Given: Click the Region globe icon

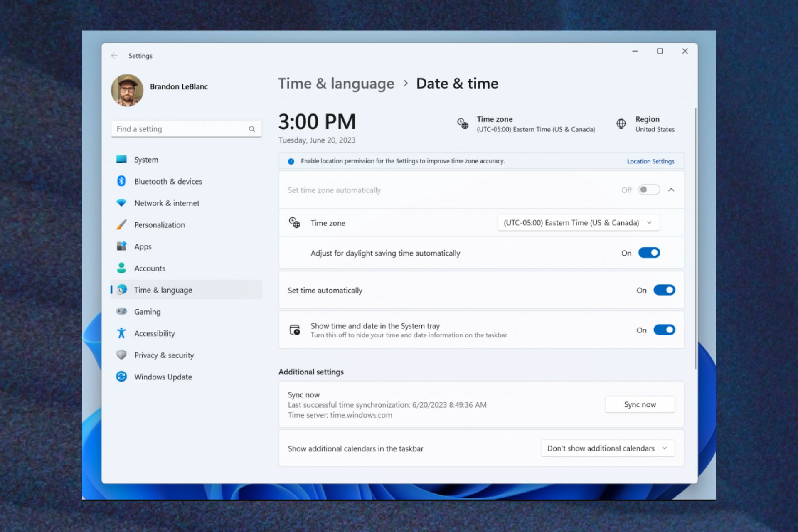Looking at the screenshot, I should tap(621, 124).
